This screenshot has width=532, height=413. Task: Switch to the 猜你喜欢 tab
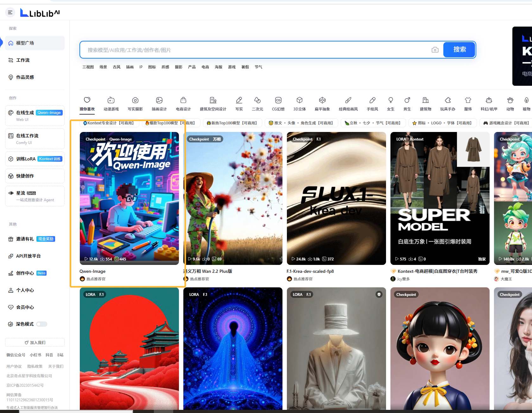[x=87, y=104]
